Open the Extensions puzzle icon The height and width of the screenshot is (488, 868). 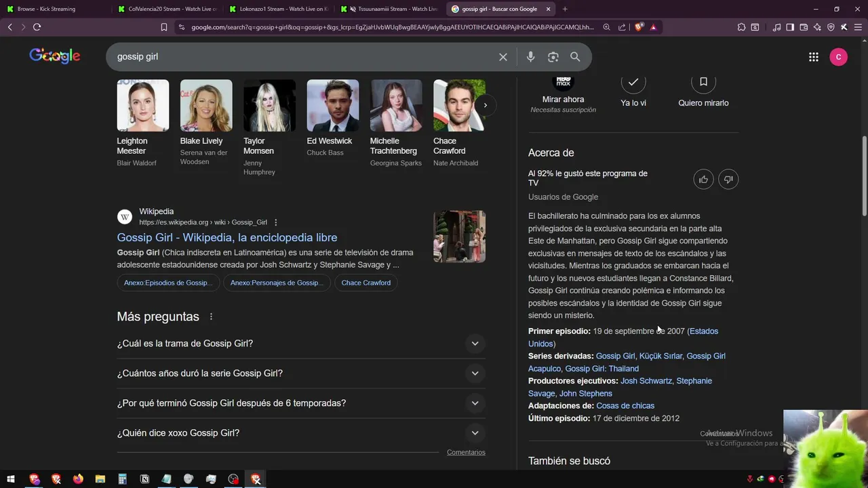(x=741, y=27)
